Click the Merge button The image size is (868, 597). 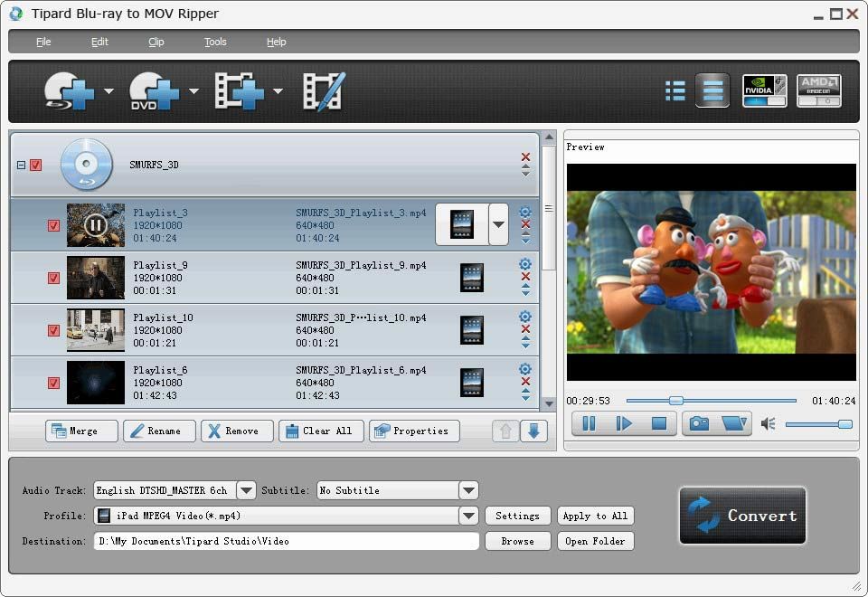pyautogui.click(x=81, y=431)
